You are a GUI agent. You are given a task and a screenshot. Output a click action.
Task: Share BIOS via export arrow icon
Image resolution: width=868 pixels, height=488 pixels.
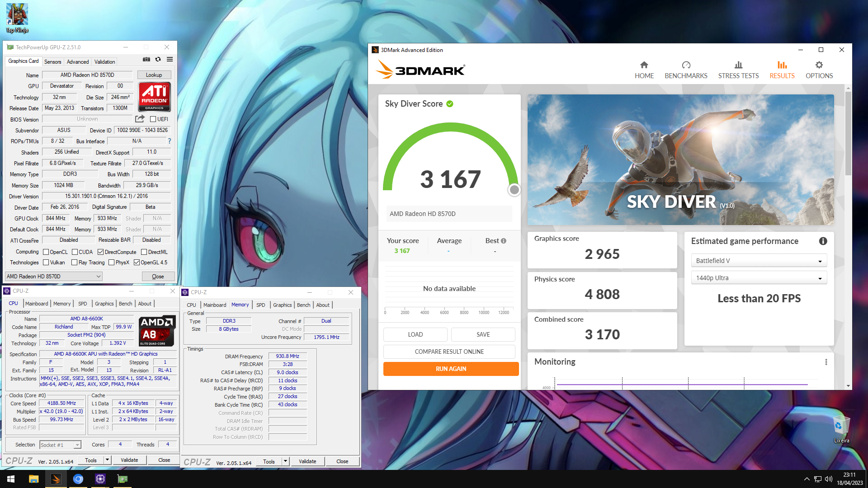click(x=140, y=119)
